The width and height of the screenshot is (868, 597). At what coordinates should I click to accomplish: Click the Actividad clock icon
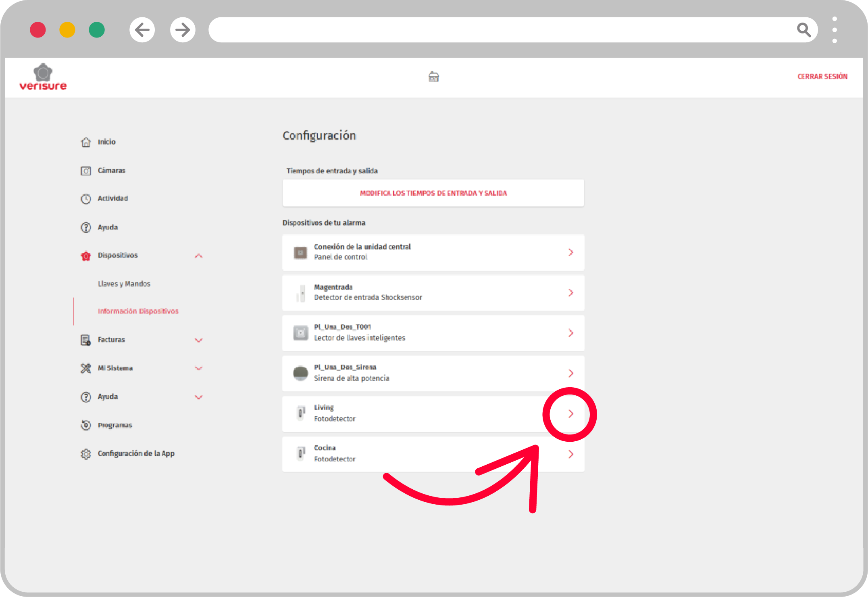(x=86, y=199)
